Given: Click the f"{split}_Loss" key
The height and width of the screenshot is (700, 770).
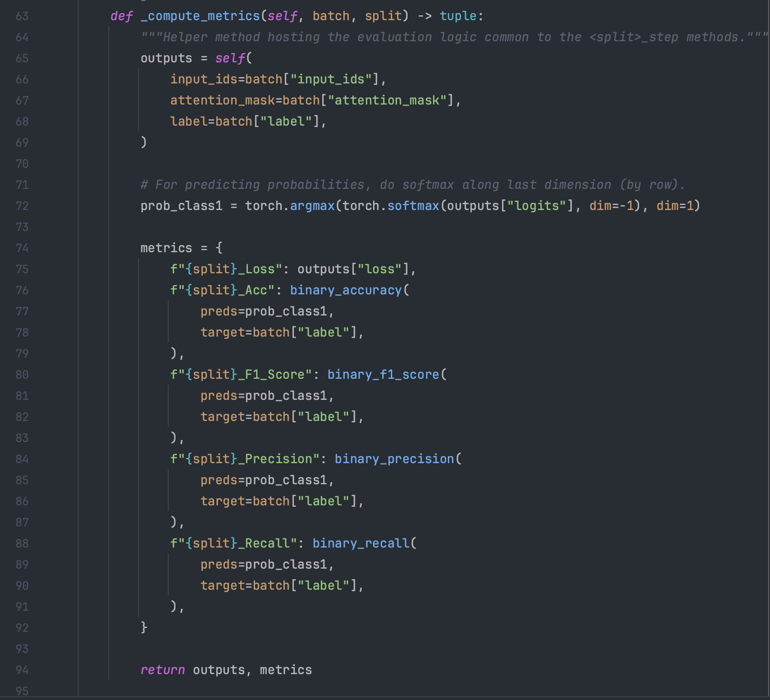Looking at the screenshot, I should [226, 269].
